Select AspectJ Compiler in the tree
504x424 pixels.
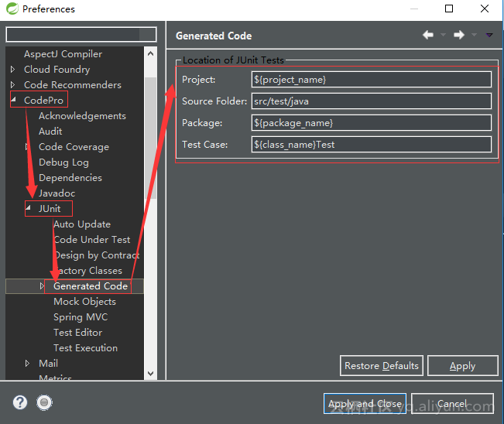point(63,54)
